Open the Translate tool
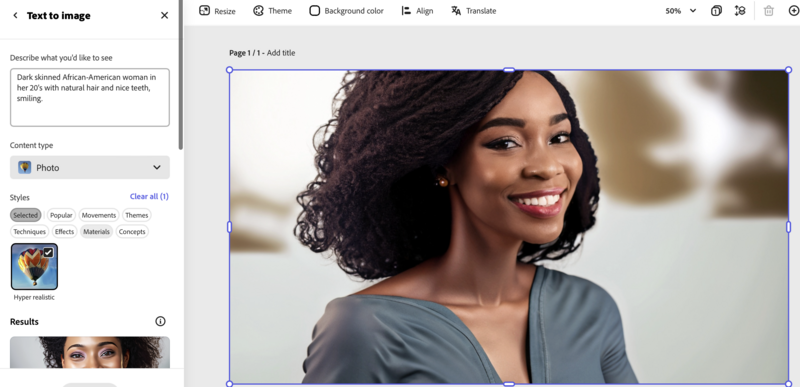The image size is (800, 387). tap(473, 11)
